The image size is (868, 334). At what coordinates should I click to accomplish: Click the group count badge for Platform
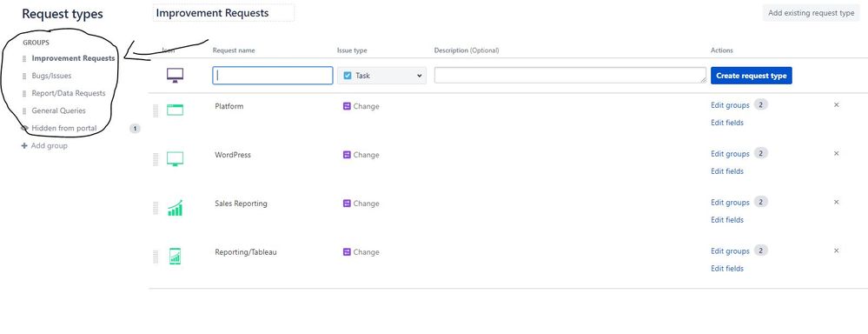click(760, 104)
